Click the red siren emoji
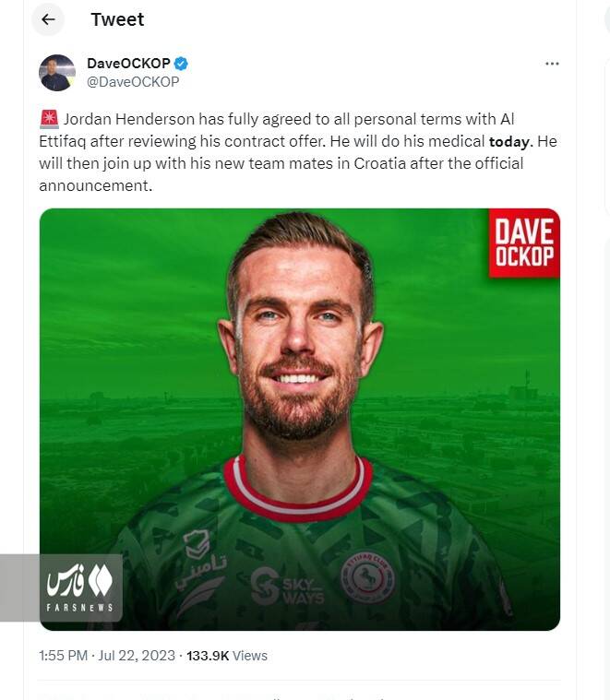The image size is (610, 700). pos(49,119)
